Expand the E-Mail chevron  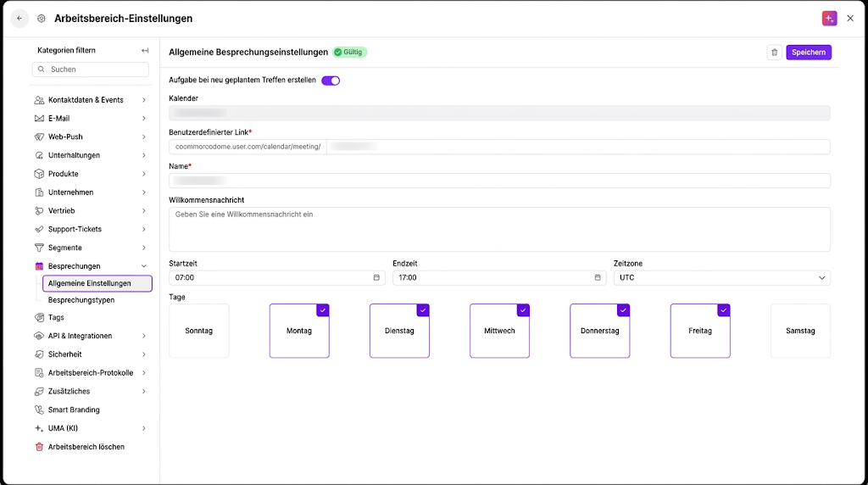coord(144,119)
